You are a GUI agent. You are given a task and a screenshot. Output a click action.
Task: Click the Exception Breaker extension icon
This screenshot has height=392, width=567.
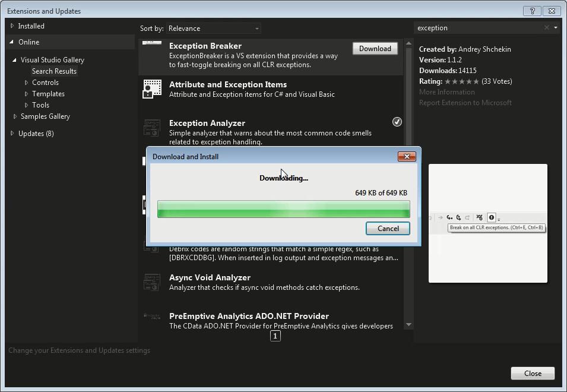152,43
